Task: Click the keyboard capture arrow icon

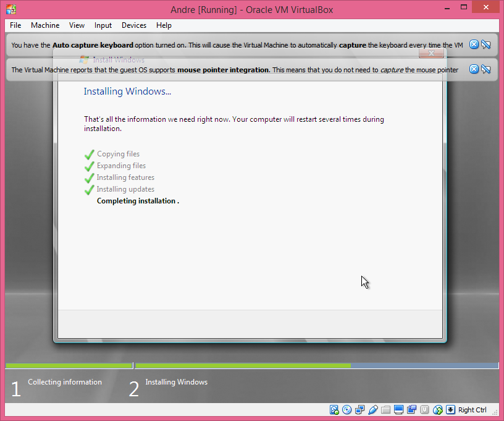Action: (450, 410)
